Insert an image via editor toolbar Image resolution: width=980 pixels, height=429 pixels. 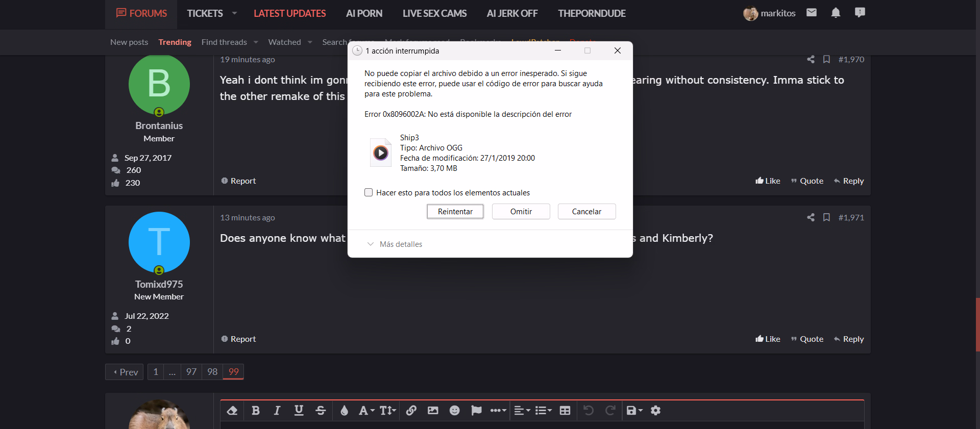(x=433, y=411)
